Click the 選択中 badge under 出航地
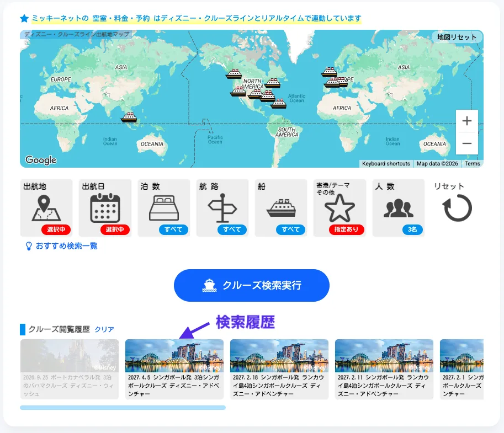The image size is (504, 433). (56, 229)
